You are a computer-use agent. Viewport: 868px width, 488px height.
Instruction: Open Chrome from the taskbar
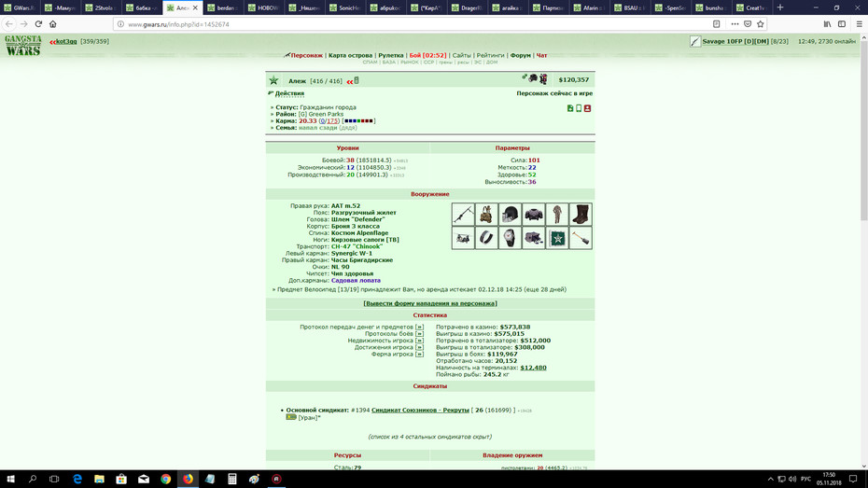coord(165,480)
